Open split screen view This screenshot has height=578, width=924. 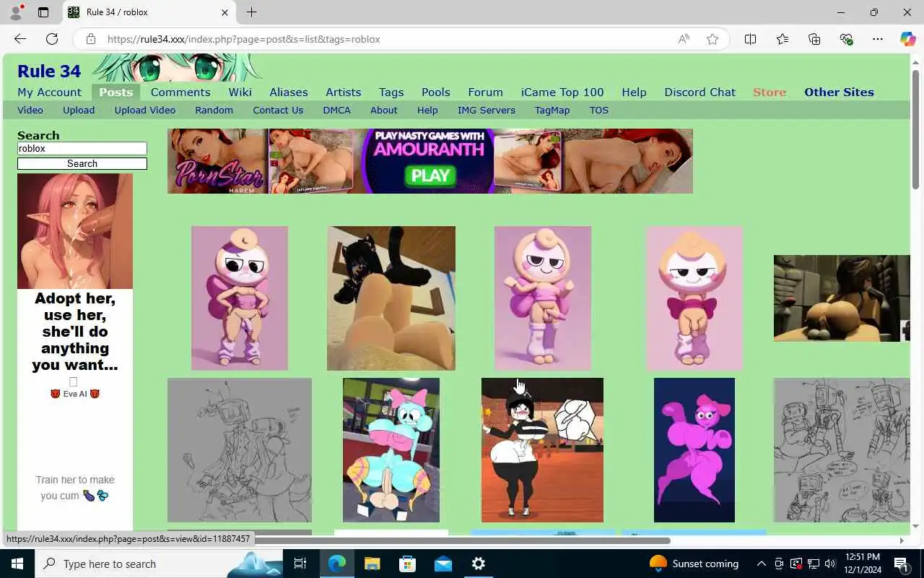point(751,39)
